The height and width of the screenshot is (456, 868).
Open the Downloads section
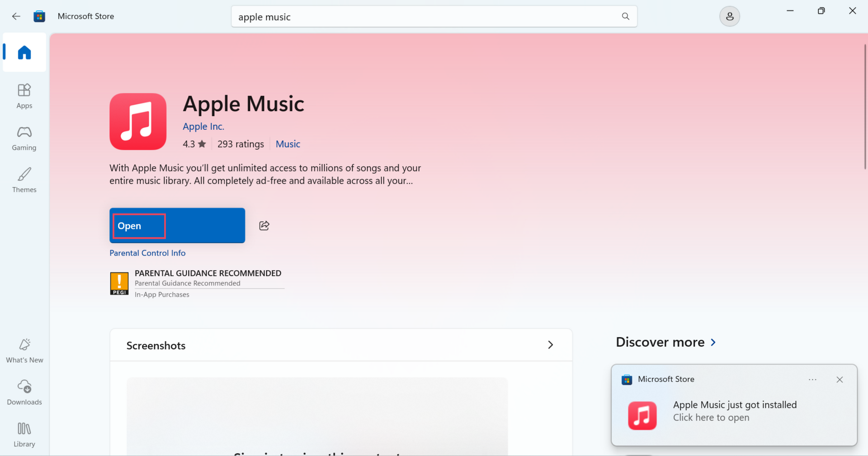(24, 393)
